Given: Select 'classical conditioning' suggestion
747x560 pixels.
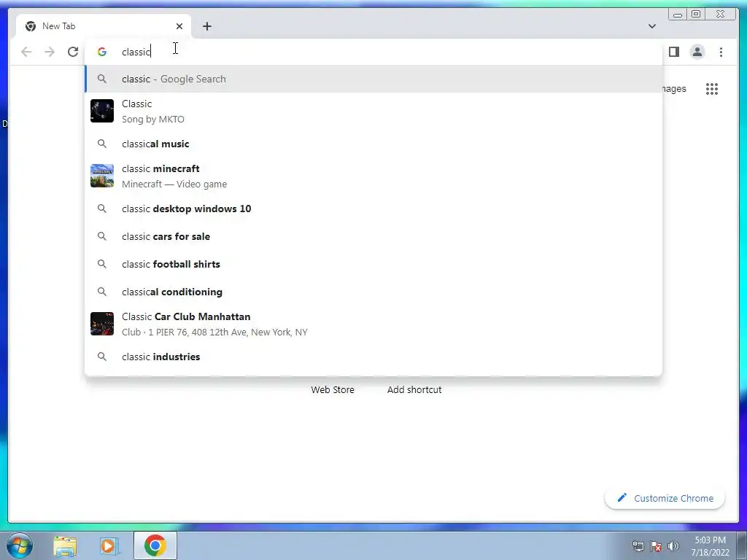Looking at the screenshot, I should [x=373, y=292].
